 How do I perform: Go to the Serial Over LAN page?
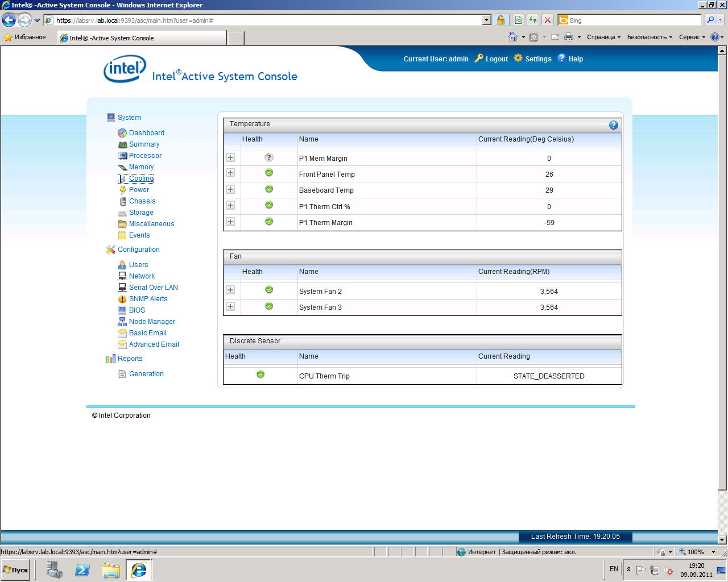tap(153, 288)
